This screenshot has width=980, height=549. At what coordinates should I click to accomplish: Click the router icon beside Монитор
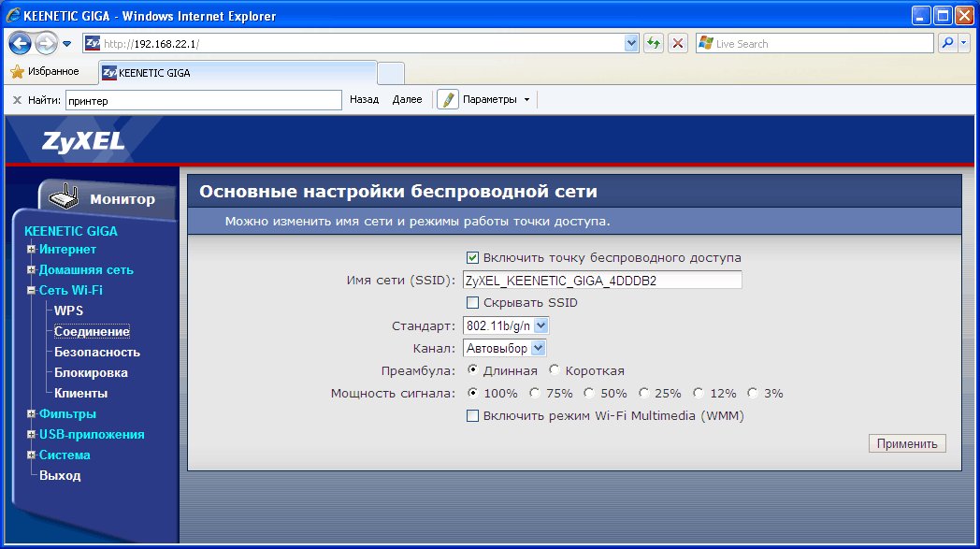[x=64, y=197]
